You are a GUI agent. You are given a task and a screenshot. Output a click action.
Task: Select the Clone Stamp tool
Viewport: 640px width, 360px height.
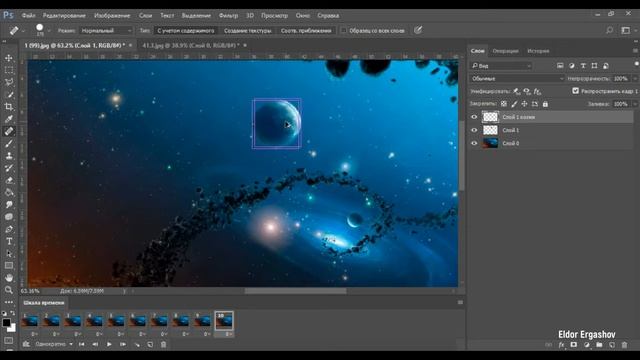[9, 156]
